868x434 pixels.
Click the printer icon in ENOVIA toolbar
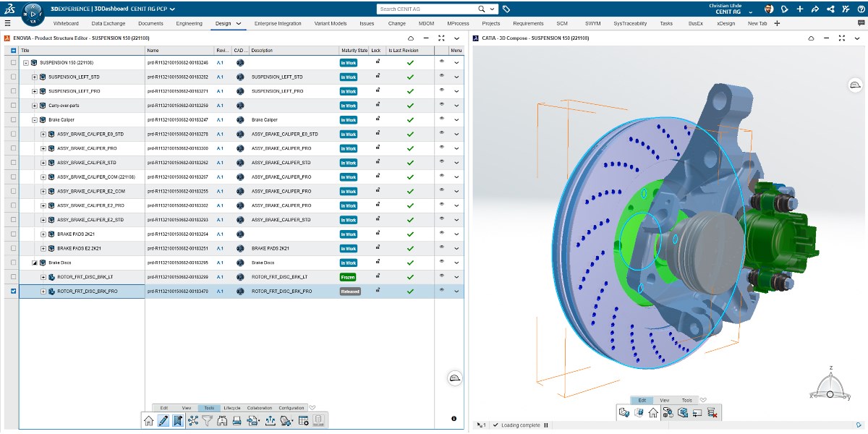tap(236, 420)
